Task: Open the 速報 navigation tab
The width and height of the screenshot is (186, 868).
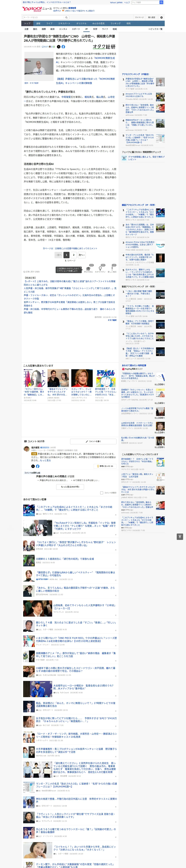Action: tap(38, 23)
